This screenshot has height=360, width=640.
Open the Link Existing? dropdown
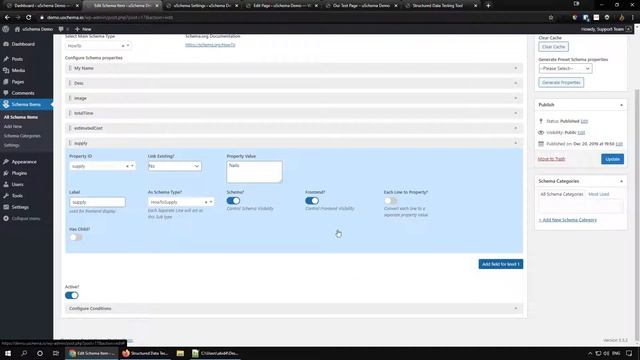point(174,166)
